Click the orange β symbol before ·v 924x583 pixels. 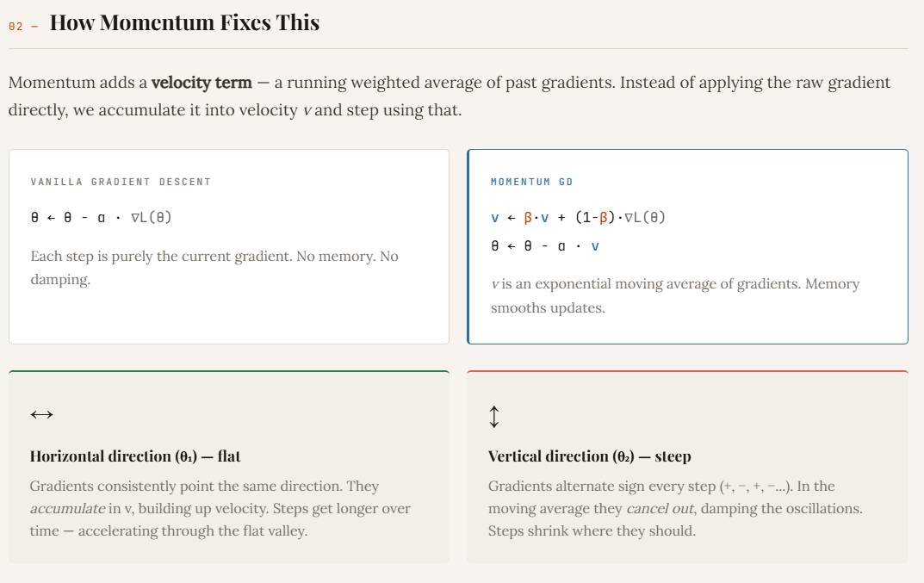(528, 218)
